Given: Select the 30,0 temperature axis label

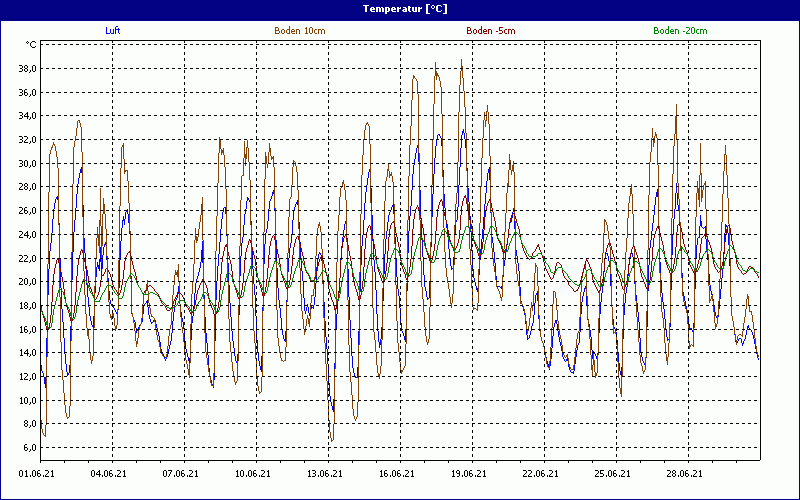Looking at the screenshot, I should click(26, 164).
